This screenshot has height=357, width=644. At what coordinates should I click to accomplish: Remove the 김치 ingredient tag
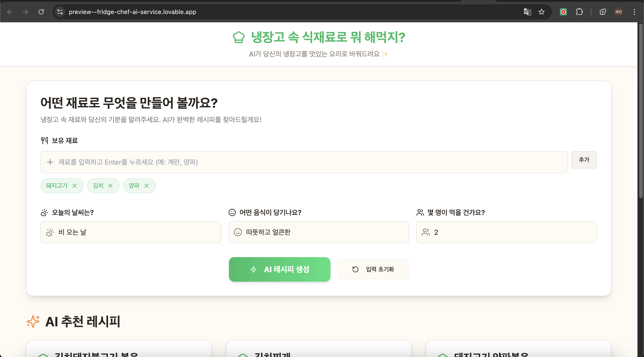pyautogui.click(x=110, y=186)
